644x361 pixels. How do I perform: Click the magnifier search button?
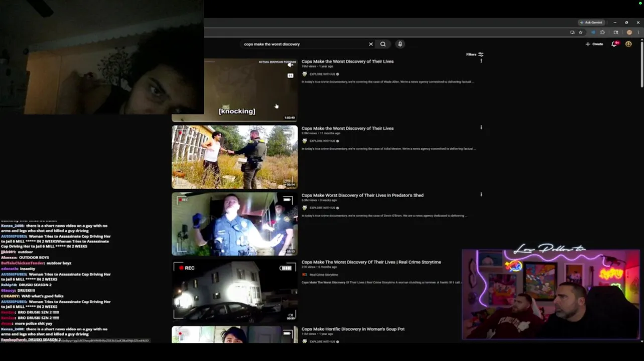click(383, 44)
